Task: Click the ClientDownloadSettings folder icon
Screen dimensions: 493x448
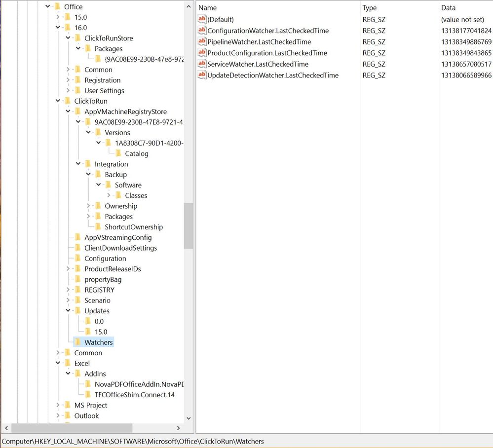Action: [77, 248]
